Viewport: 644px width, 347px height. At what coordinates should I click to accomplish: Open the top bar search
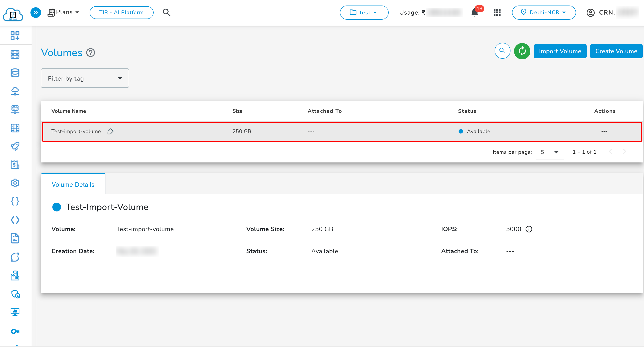click(166, 12)
